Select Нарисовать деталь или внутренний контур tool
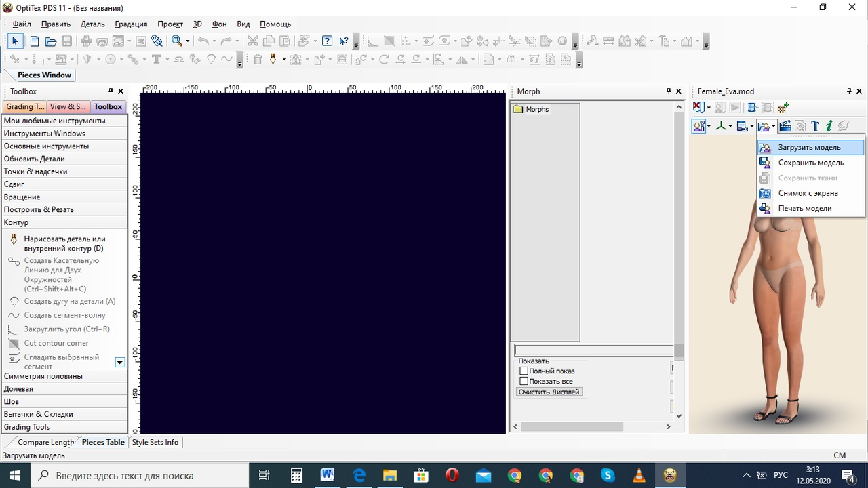Screen dimensions: 868x488 point(64,243)
